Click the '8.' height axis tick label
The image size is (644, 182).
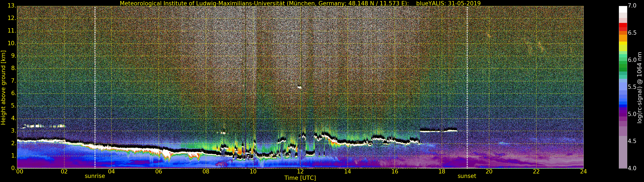click(x=14, y=68)
